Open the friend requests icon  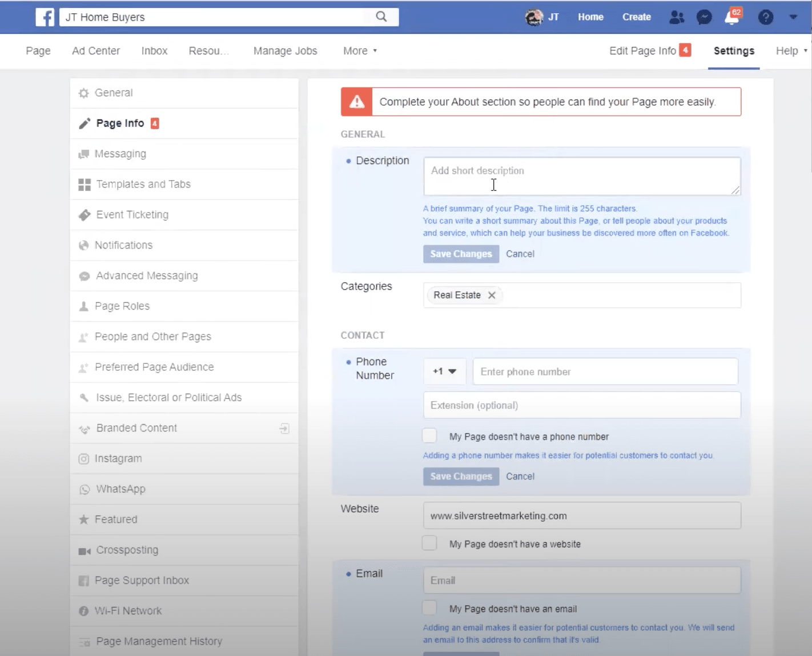pyautogui.click(x=677, y=17)
